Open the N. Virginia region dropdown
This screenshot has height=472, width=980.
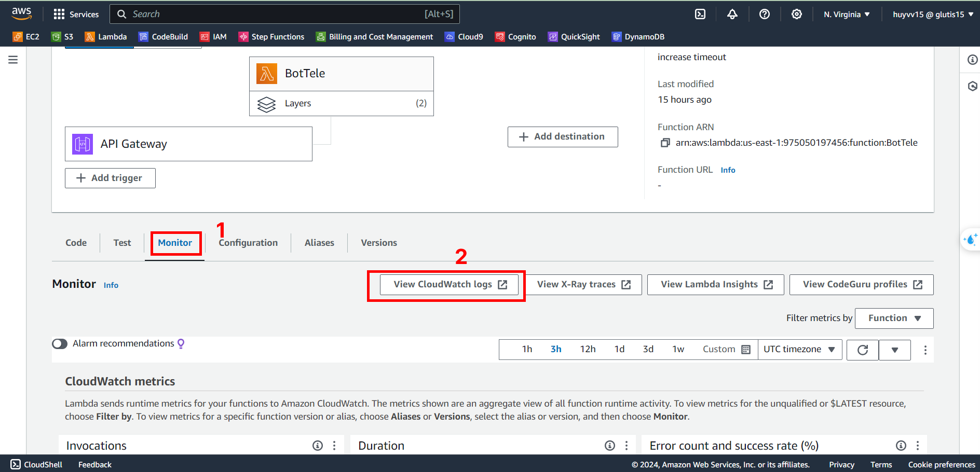pyautogui.click(x=847, y=15)
